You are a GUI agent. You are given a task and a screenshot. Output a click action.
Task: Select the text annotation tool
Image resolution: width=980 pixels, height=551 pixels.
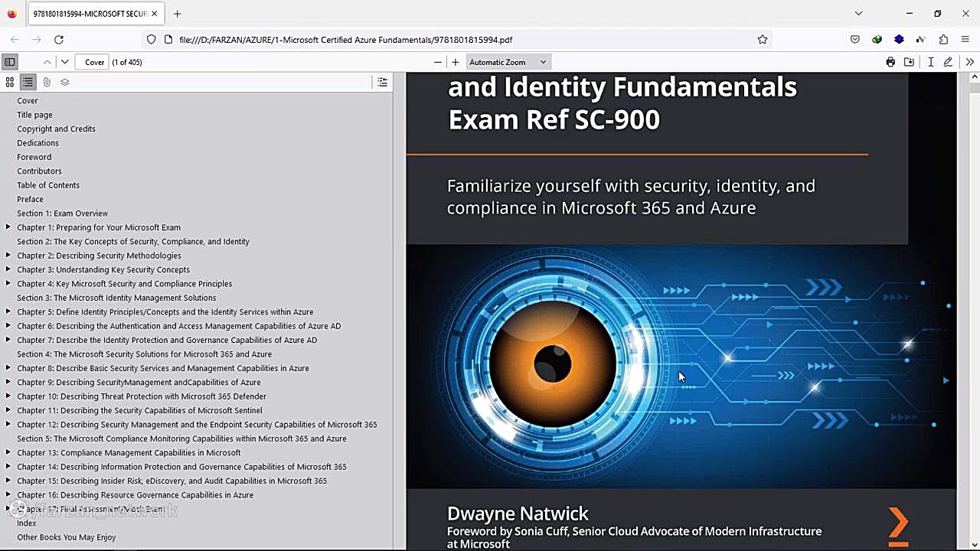tap(930, 62)
